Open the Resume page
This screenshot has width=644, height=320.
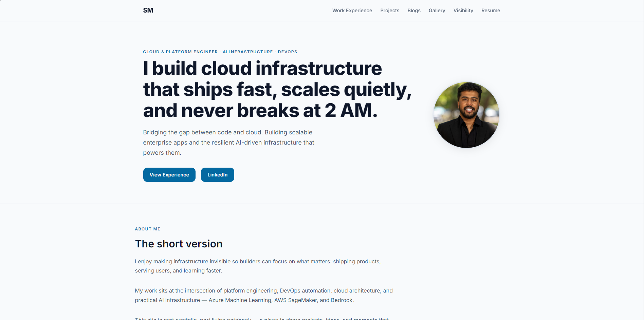pyautogui.click(x=491, y=11)
